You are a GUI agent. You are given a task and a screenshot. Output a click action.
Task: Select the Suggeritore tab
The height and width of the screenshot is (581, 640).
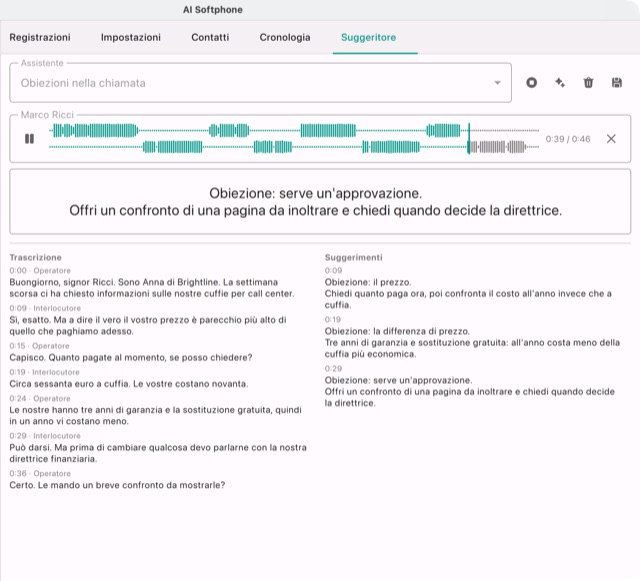[369, 37]
